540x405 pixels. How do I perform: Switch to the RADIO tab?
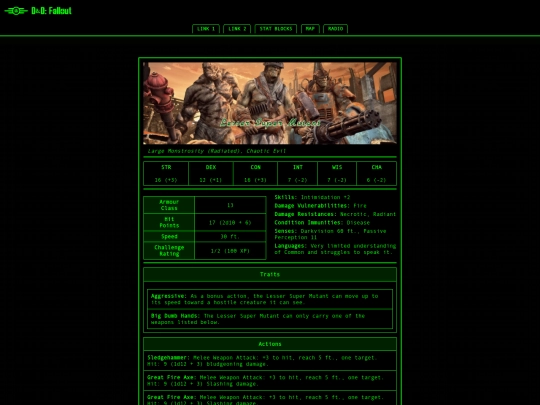335,29
